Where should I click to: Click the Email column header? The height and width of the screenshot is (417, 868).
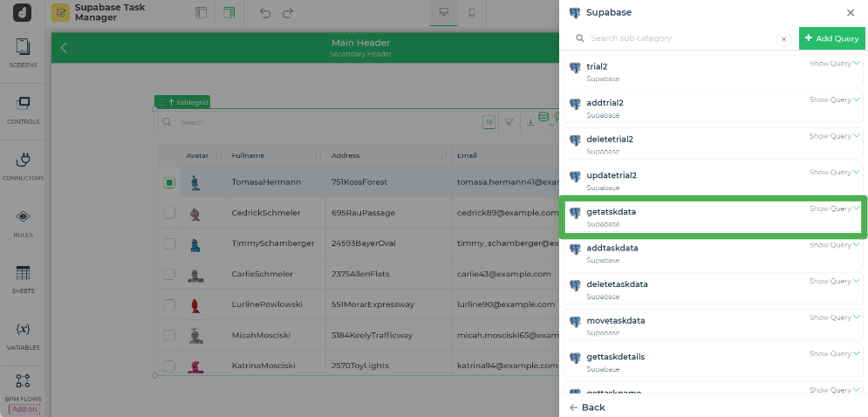(x=467, y=155)
